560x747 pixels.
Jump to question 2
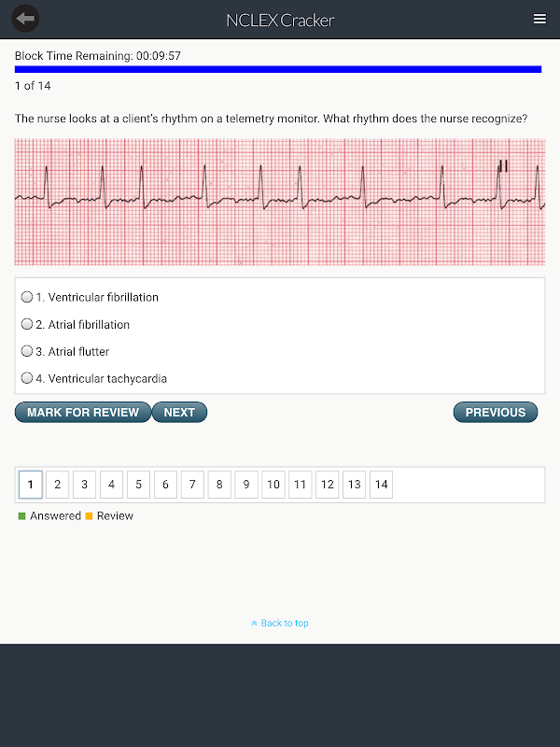pyautogui.click(x=57, y=485)
